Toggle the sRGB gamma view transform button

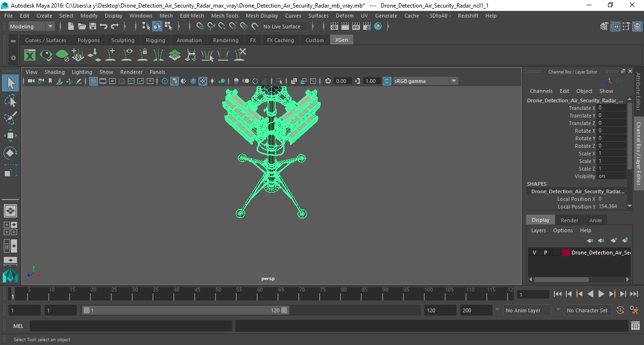coord(387,81)
